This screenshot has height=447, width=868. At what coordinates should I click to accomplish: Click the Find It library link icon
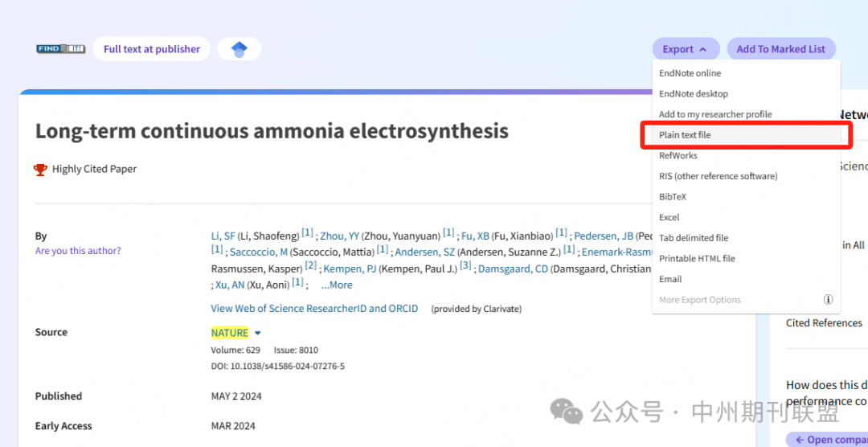pos(60,49)
